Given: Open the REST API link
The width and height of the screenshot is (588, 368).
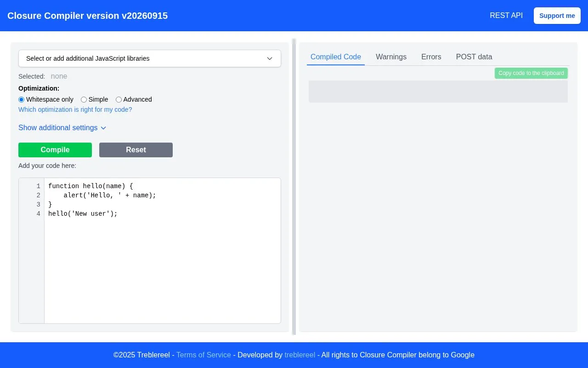Looking at the screenshot, I should click(x=506, y=16).
